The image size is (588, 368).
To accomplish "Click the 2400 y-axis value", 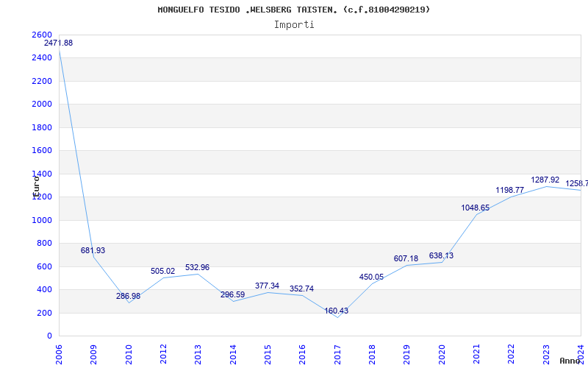I will 42,58.
